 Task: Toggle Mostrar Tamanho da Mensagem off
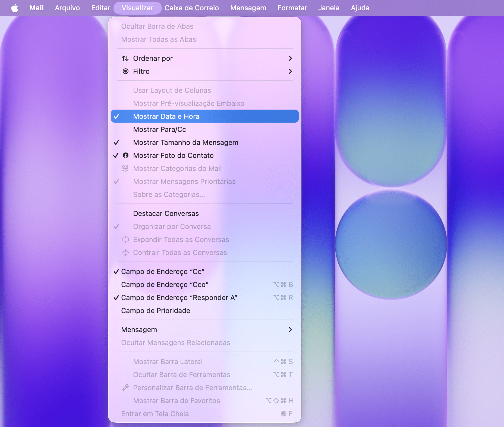(205, 142)
